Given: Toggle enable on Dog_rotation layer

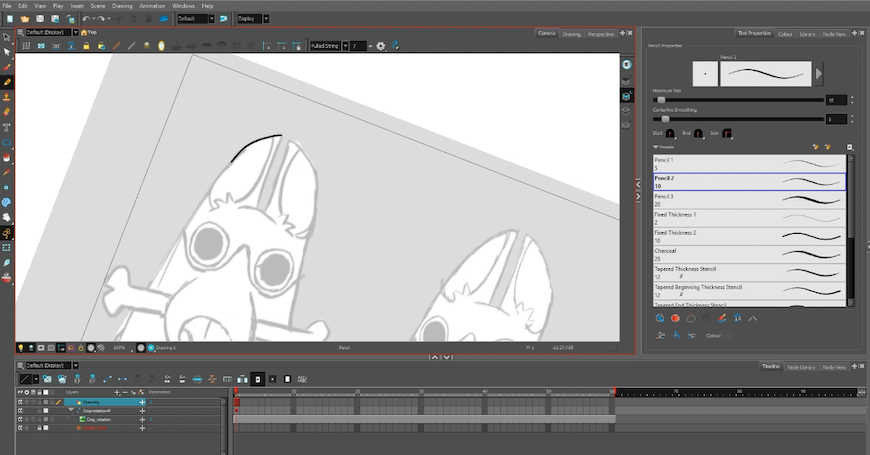Looking at the screenshot, I should coord(21,419).
